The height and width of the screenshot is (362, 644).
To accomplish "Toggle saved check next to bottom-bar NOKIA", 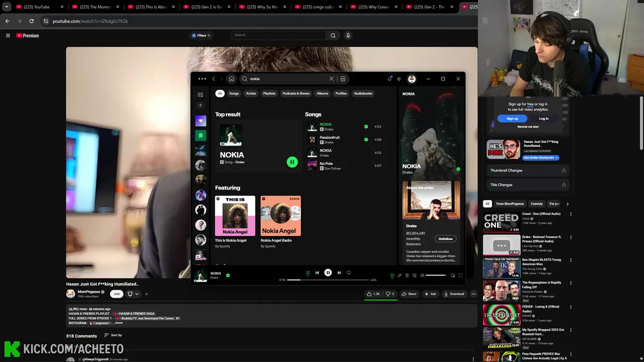I will [x=228, y=275].
